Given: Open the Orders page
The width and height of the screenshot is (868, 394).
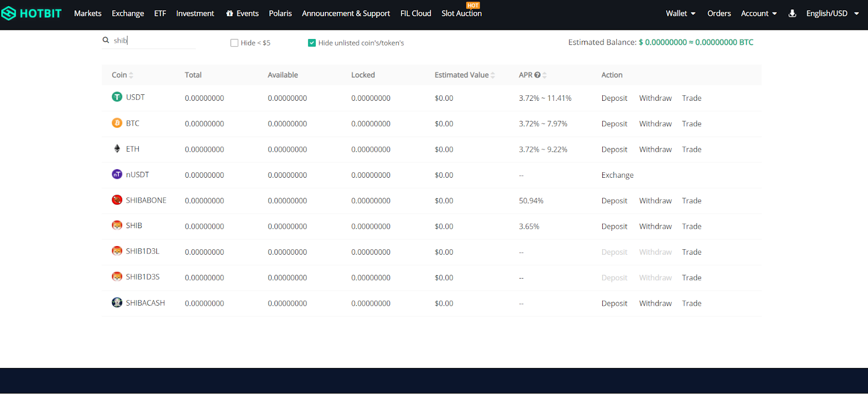Looking at the screenshot, I should tap(719, 14).
